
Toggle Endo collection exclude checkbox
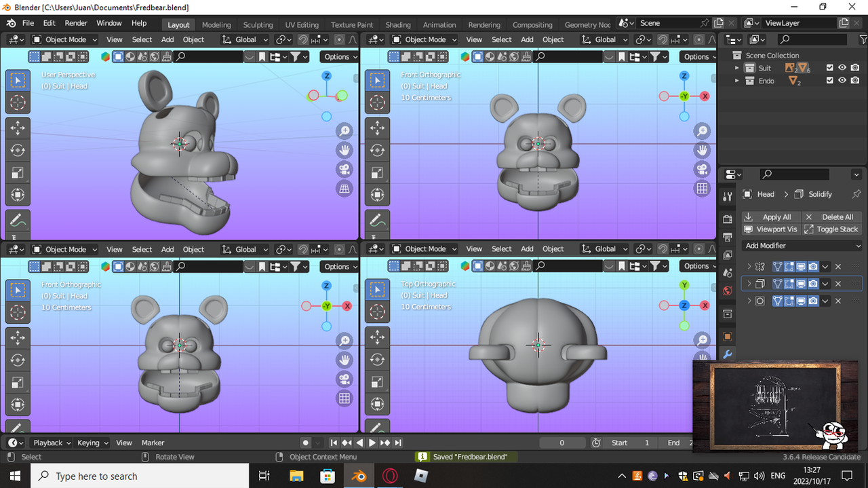(829, 81)
